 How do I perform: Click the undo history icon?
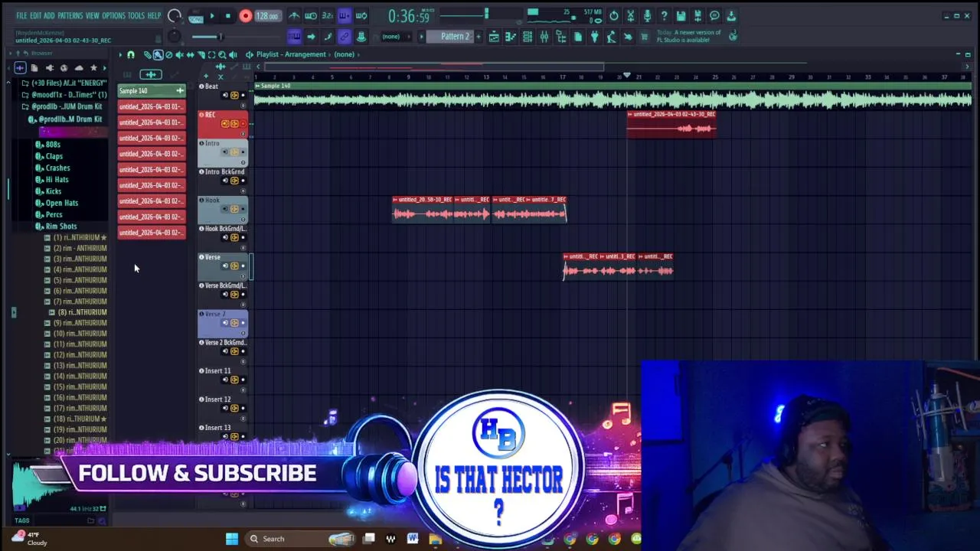[x=614, y=16]
